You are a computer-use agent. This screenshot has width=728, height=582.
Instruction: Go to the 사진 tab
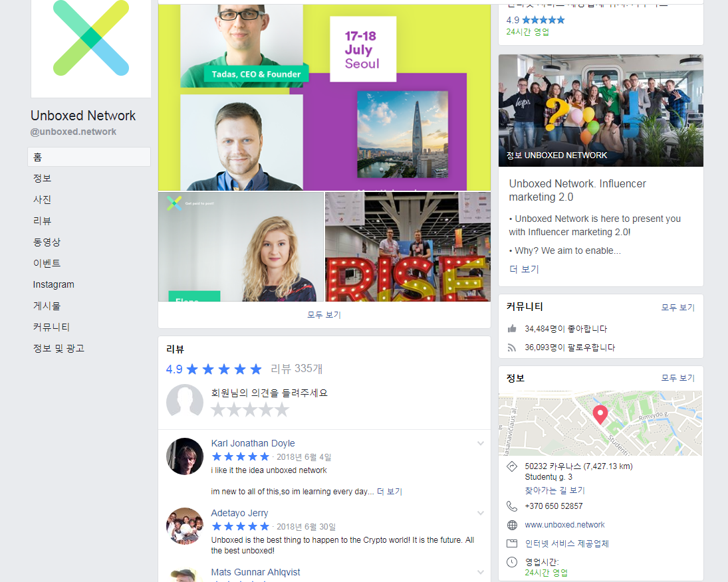click(43, 199)
